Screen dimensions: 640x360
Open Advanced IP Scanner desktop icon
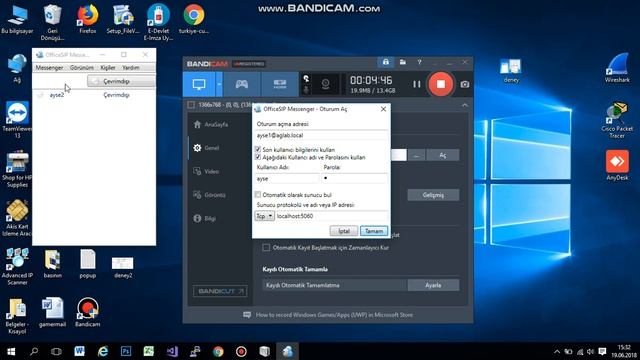17,266
